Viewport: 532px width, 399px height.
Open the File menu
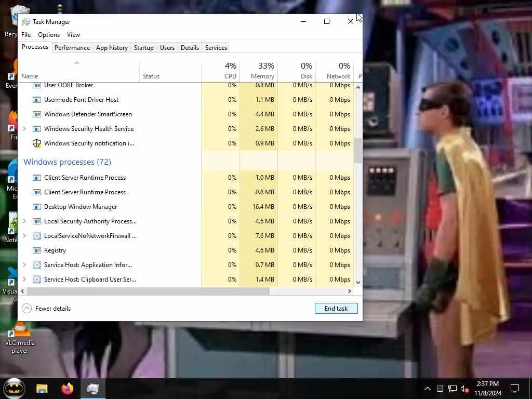[x=26, y=35]
